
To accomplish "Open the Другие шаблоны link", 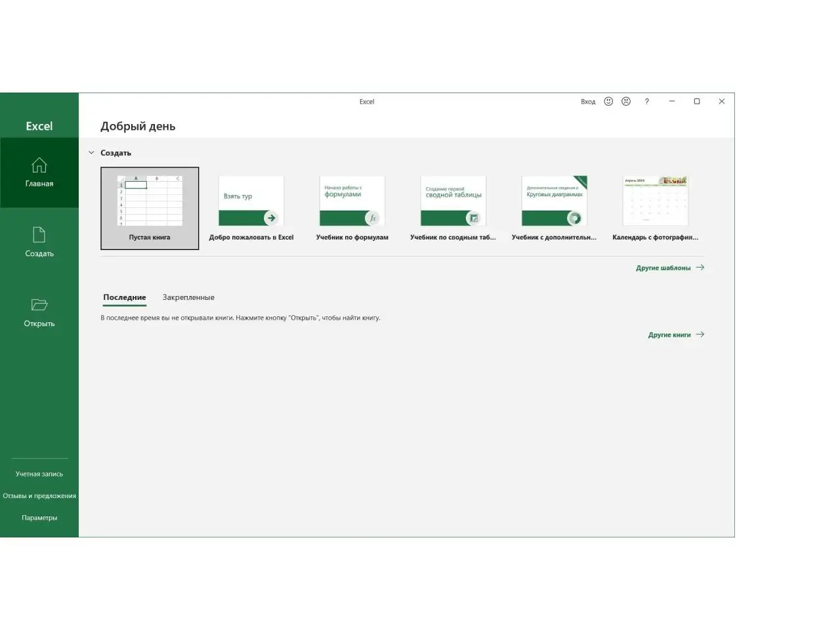I will tap(663, 268).
